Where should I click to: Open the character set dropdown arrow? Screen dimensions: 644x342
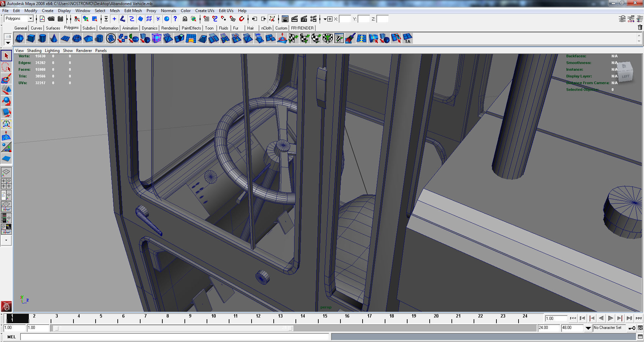(x=588, y=328)
